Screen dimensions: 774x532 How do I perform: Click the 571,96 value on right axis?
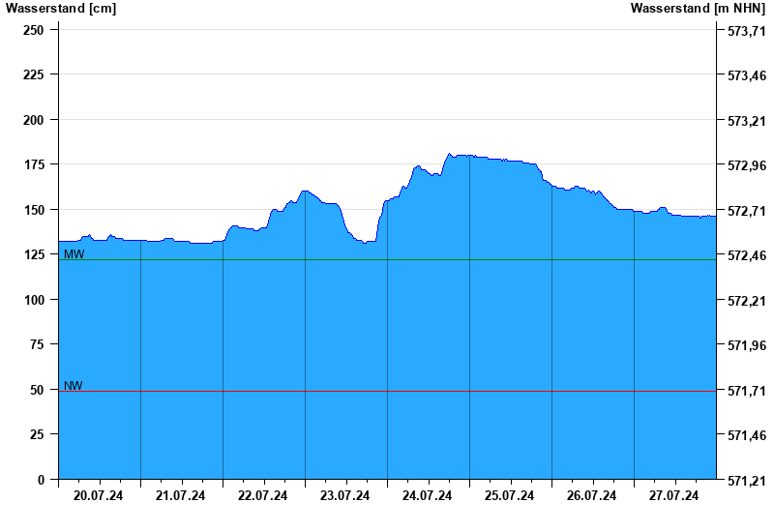tap(747, 346)
